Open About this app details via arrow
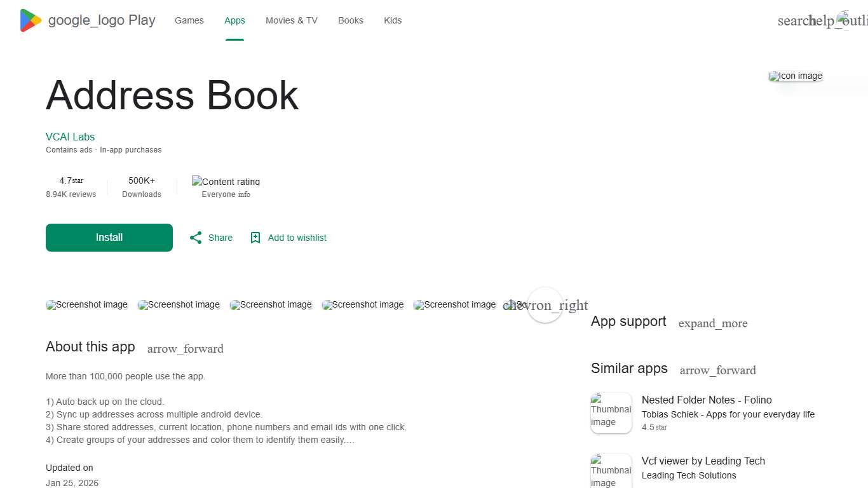 coord(185,348)
